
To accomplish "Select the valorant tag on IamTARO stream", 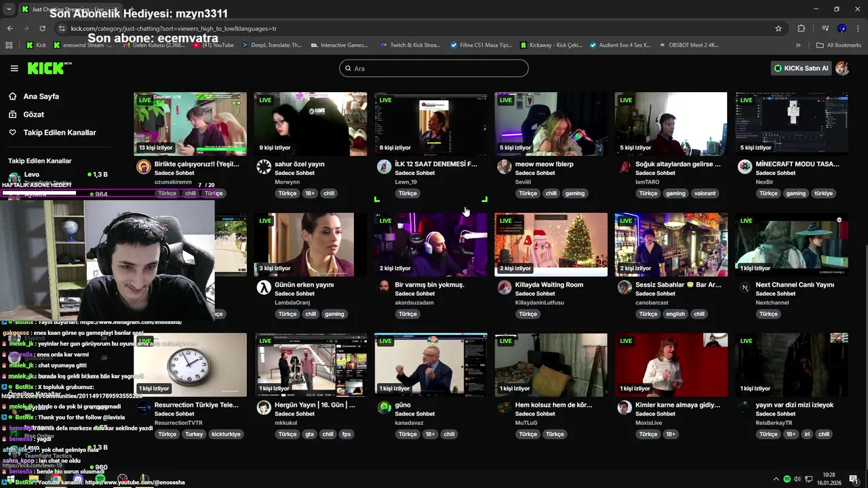I will click(x=705, y=193).
